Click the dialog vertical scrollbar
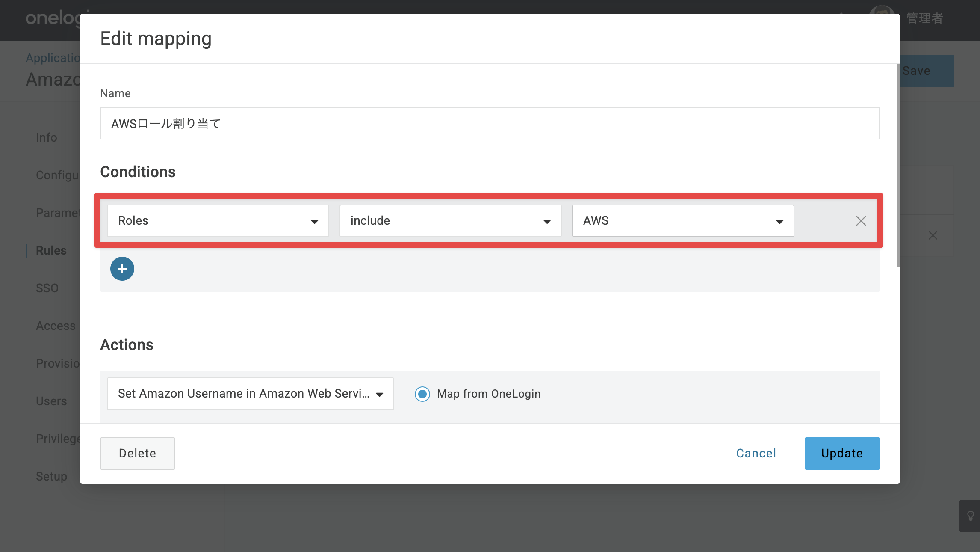Image resolution: width=980 pixels, height=552 pixels. pos(898,166)
